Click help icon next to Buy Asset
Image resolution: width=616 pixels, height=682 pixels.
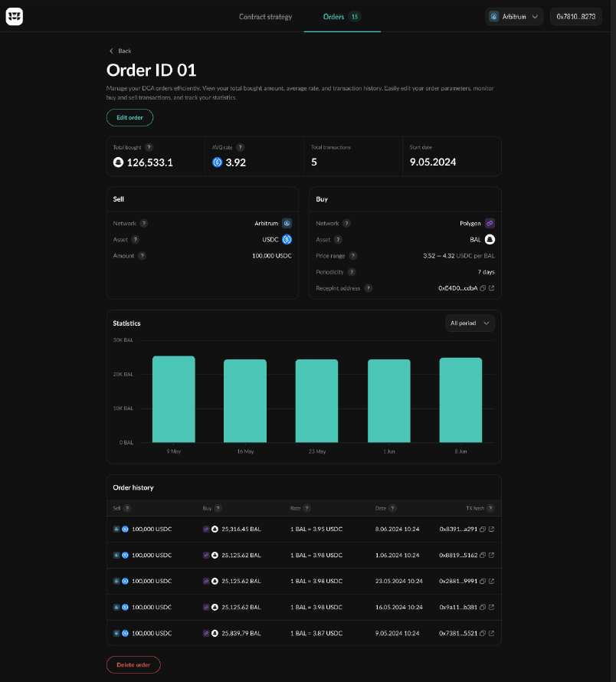click(338, 240)
